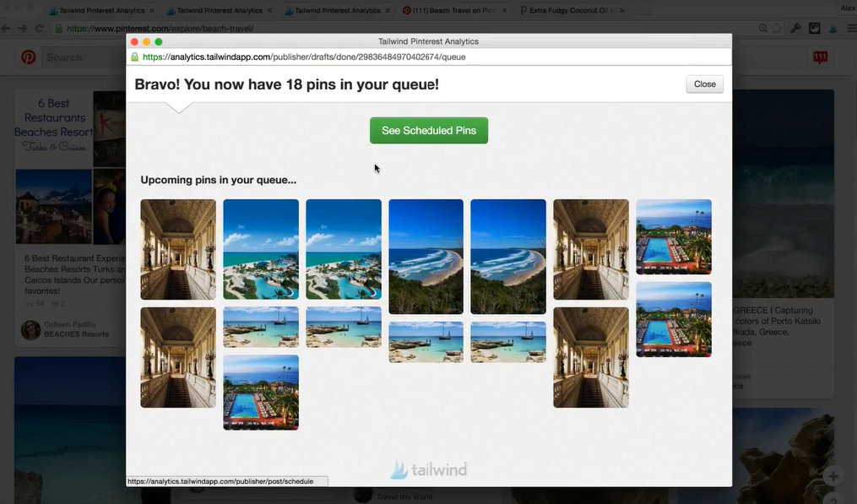Bookmark the page with the star icon
The width and height of the screenshot is (857, 504).
pos(777,29)
